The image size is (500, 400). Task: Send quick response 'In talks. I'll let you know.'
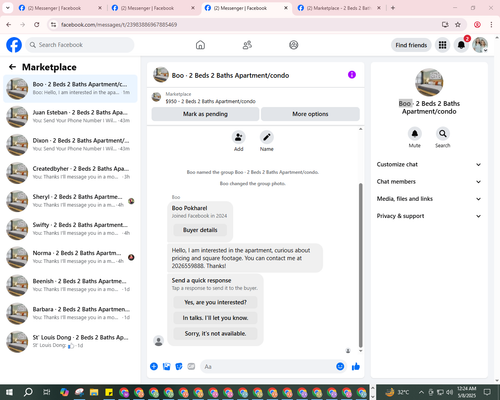[x=215, y=318]
